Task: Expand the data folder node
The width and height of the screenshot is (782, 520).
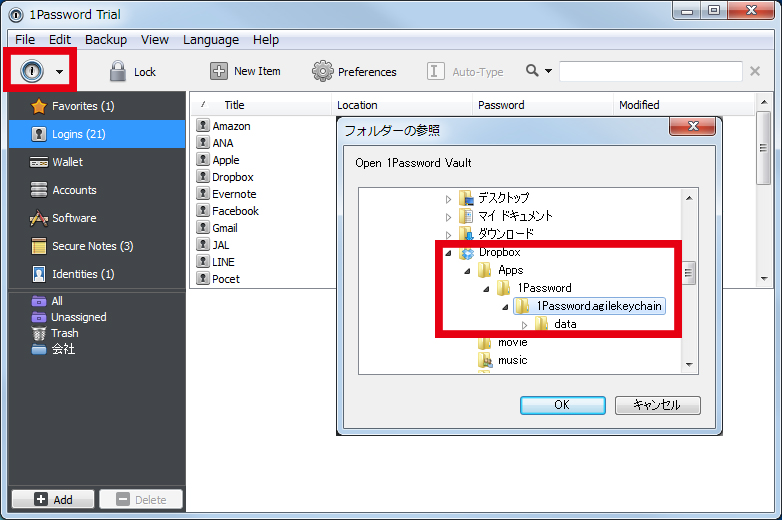Action: [524, 325]
